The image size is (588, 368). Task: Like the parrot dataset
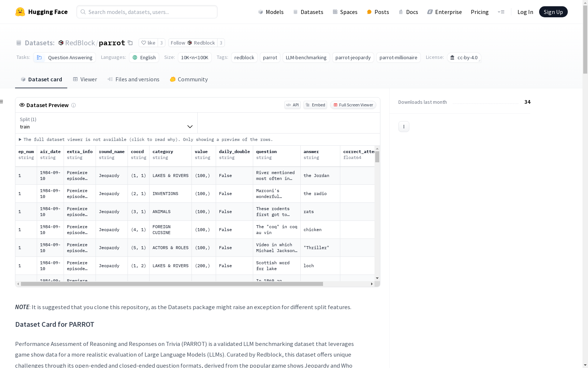click(148, 43)
